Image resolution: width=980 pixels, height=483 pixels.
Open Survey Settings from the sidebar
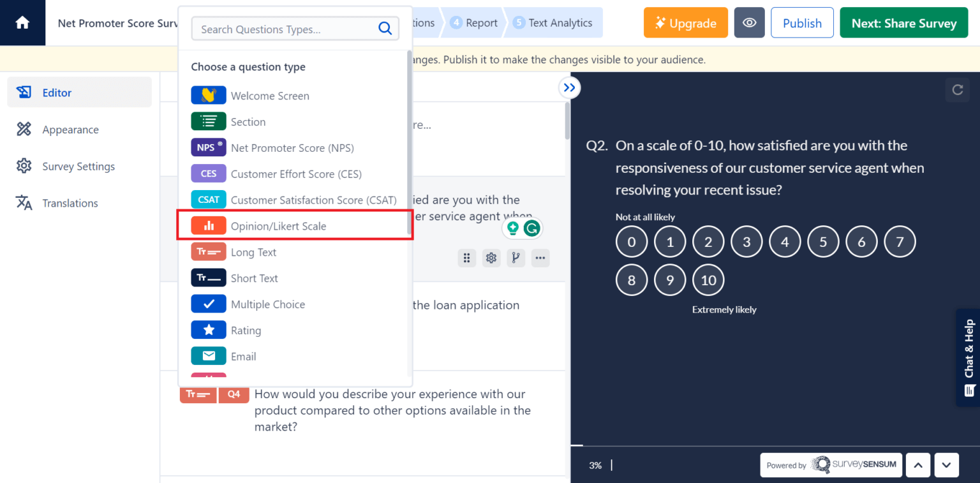[x=77, y=166]
